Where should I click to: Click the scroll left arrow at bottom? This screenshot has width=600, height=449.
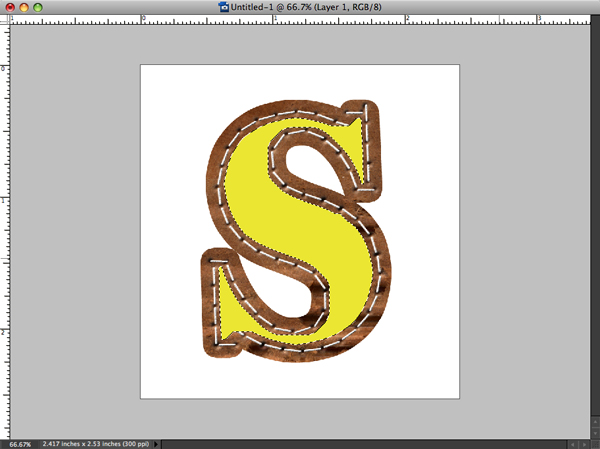click(x=571, y=443)
